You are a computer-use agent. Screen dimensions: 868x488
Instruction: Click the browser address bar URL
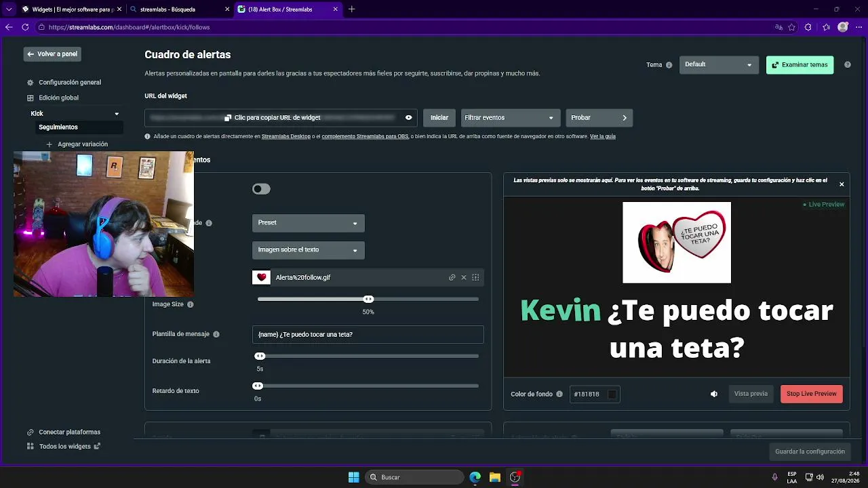pos(129,27)
